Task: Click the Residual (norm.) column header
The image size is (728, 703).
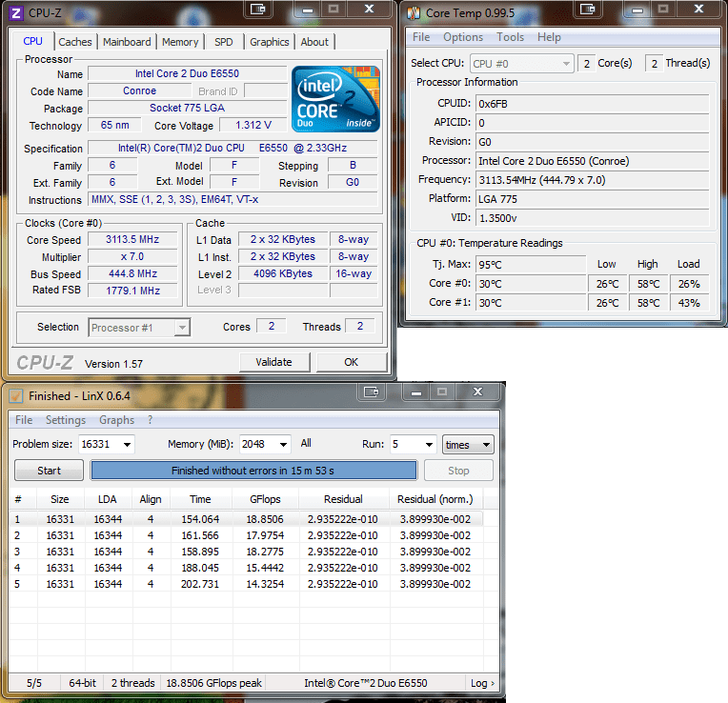Action: pyautogui.click(x=435, y=499)
